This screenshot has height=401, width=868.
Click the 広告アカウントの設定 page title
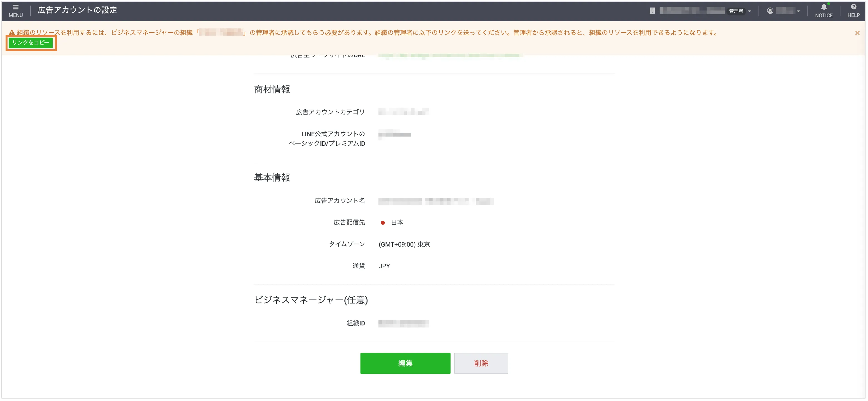click(77, 10)
